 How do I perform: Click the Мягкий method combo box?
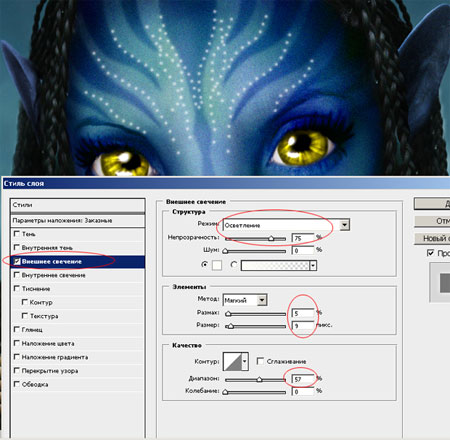click(245, 300)
